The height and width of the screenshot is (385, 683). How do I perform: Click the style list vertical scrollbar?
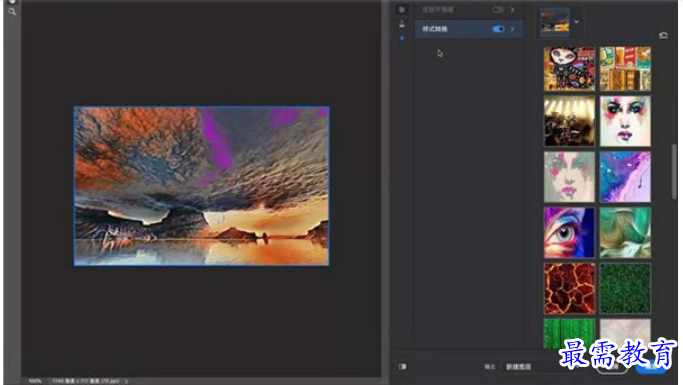pos(674,172)
